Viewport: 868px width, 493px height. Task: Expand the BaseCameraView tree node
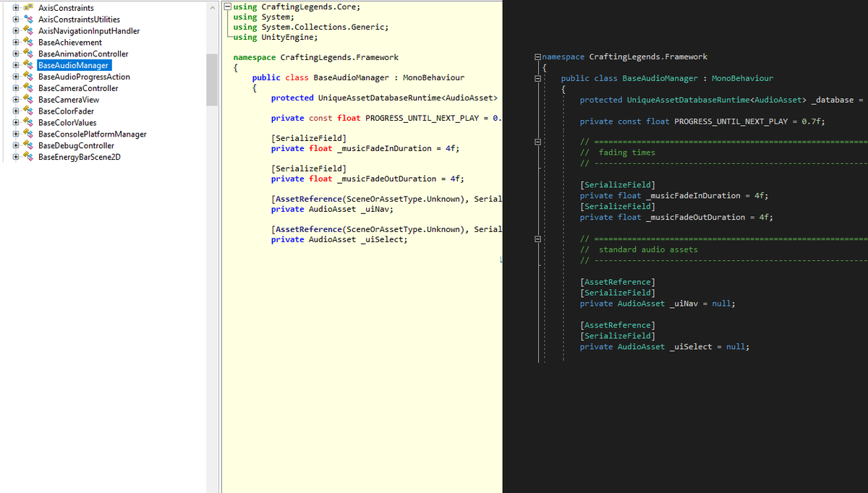pyautogui.click(x=16, y=100)
